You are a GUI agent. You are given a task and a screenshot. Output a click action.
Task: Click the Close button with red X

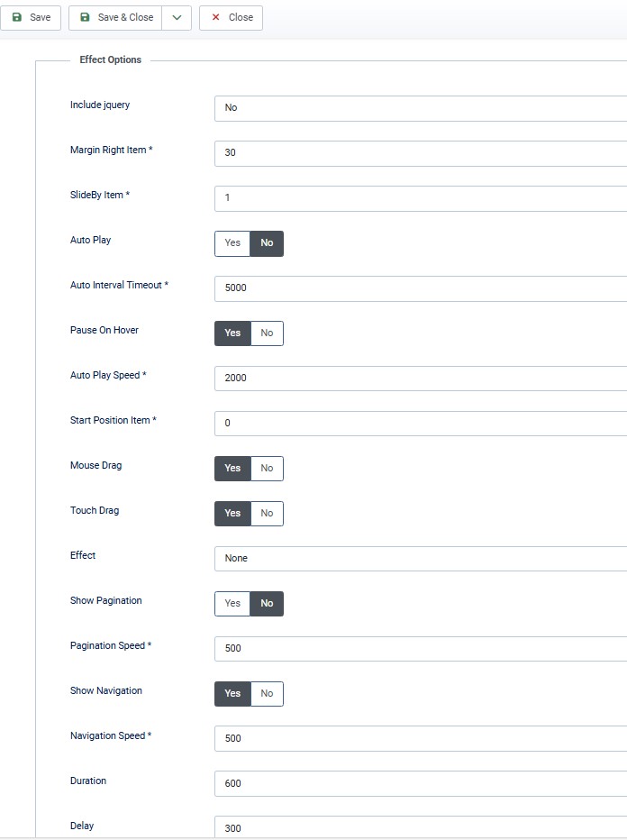231,17
